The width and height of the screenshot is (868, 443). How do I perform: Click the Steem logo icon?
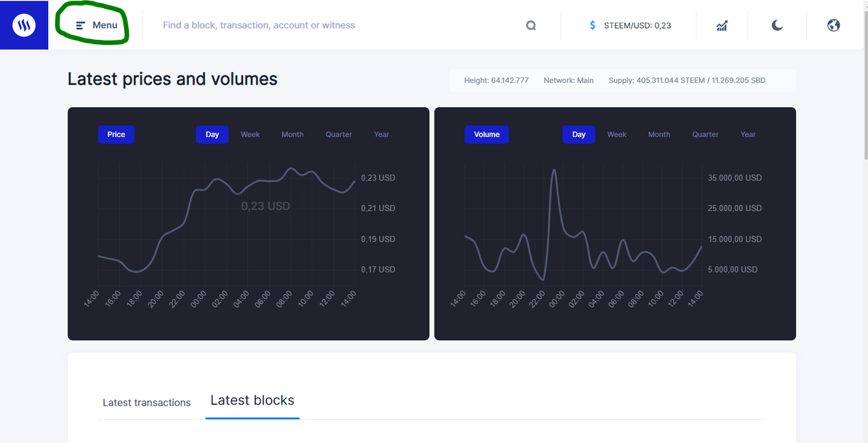click(24, 25)
